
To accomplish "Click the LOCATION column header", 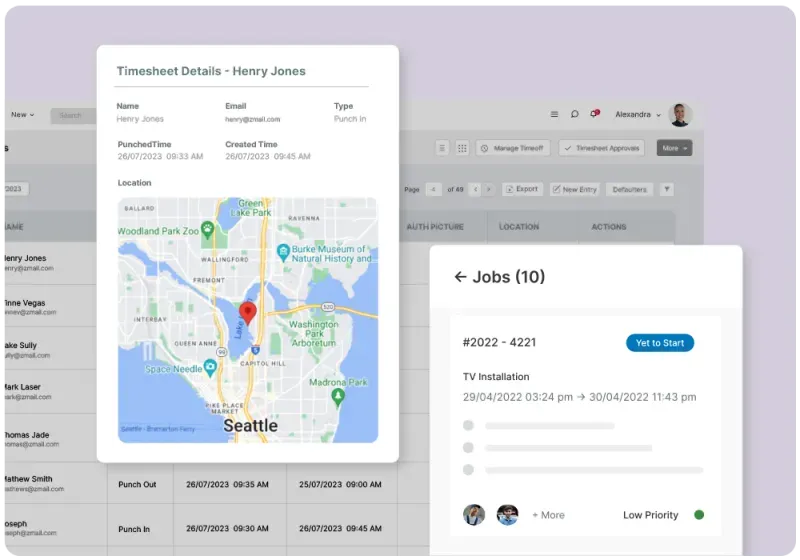I will coord(519,226).
